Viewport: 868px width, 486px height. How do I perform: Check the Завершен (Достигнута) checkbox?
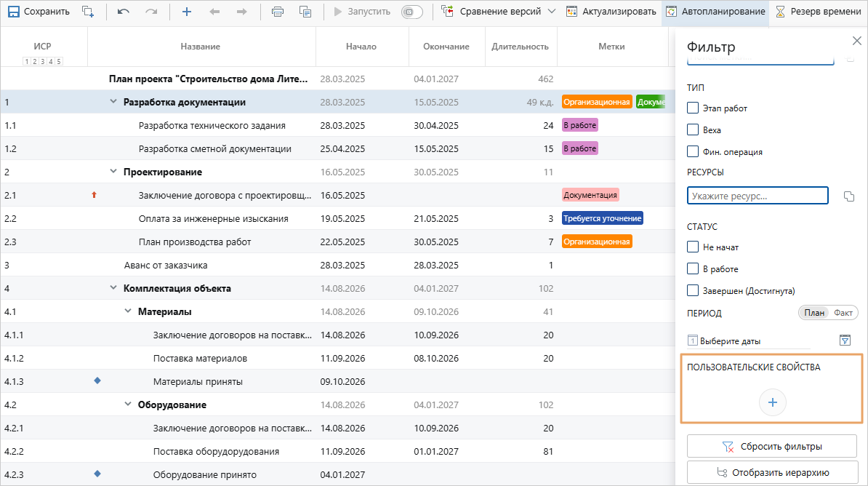(x=693, y=290)
